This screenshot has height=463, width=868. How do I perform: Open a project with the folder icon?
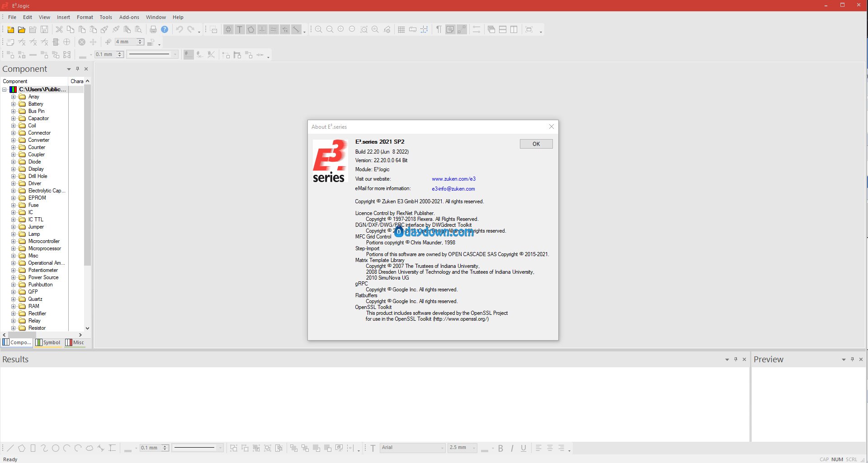[21, 30]
